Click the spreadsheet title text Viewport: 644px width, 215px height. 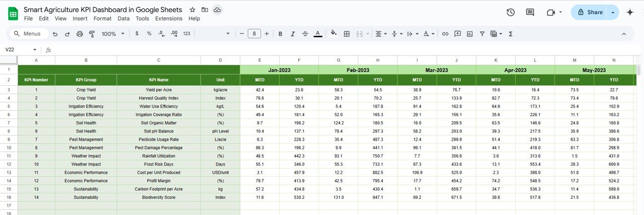103,10
